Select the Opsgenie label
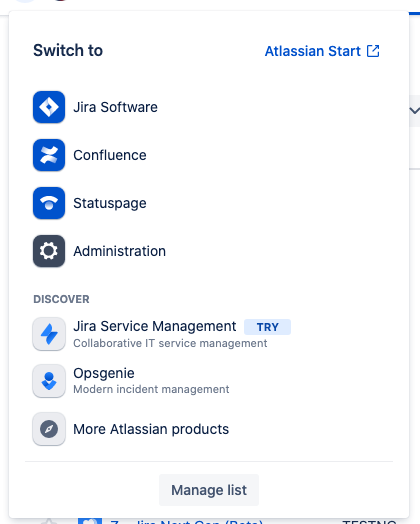420x524 pixels. click(x=104, y=373)
